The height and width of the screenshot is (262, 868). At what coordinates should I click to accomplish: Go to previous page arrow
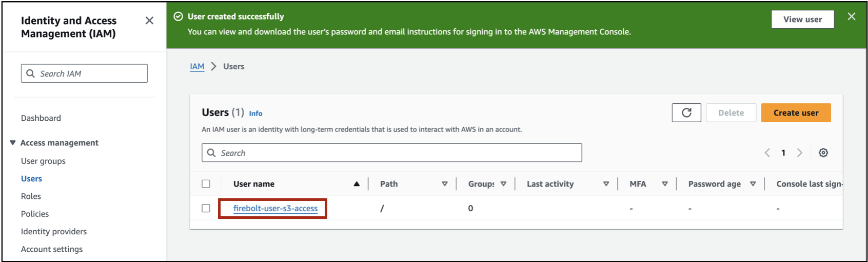pos(767,153)
